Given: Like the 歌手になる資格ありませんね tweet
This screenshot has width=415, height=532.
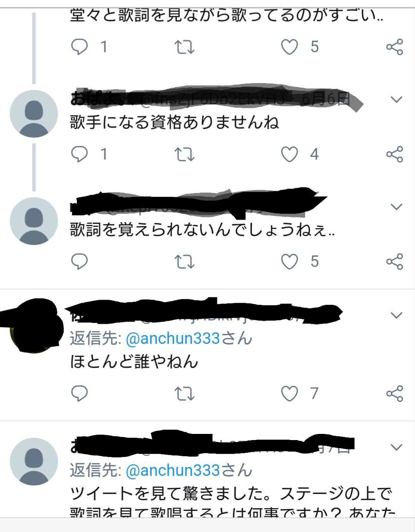Looking at the screenshot, I should pyautogui.click(x=289, y=154).
